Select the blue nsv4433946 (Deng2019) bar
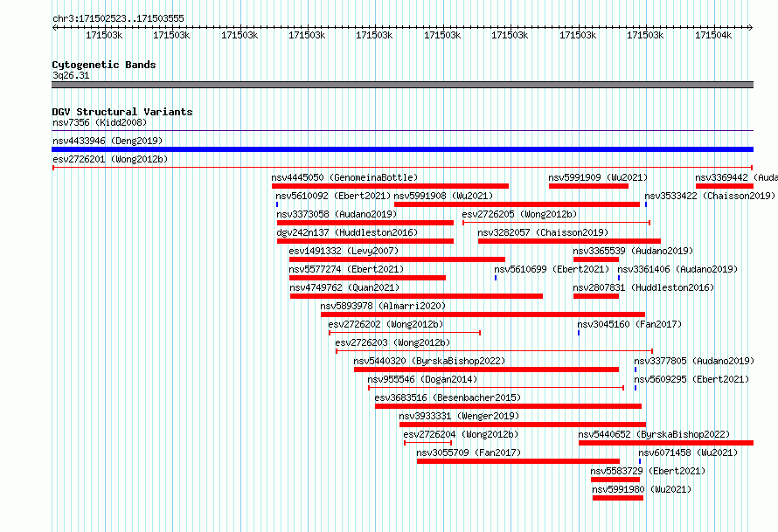 [x=402, y=149]
